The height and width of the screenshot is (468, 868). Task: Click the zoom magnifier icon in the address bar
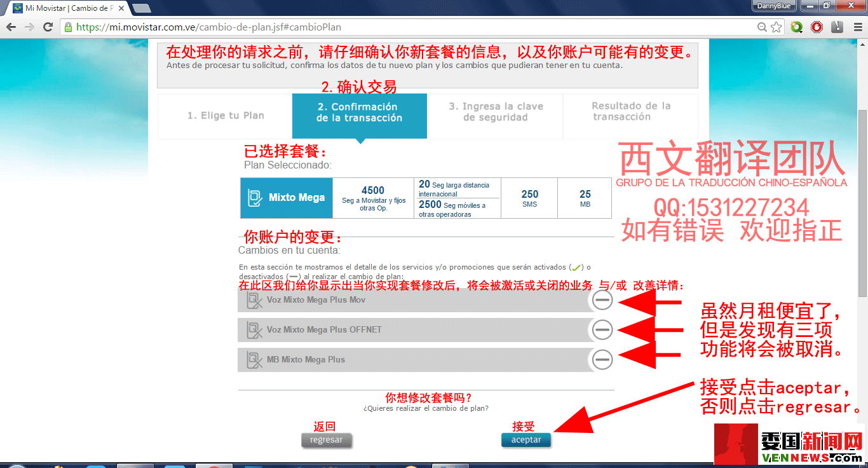762,27
